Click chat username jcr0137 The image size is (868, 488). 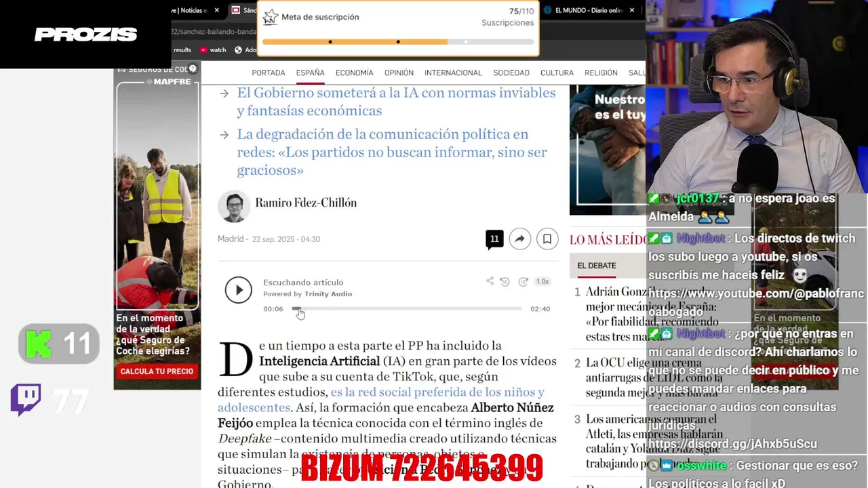tap(697, 199)
